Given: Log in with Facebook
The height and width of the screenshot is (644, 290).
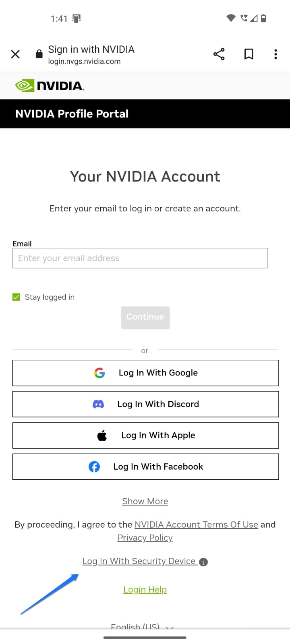Looking at the screenshot, I should [145, 466].
